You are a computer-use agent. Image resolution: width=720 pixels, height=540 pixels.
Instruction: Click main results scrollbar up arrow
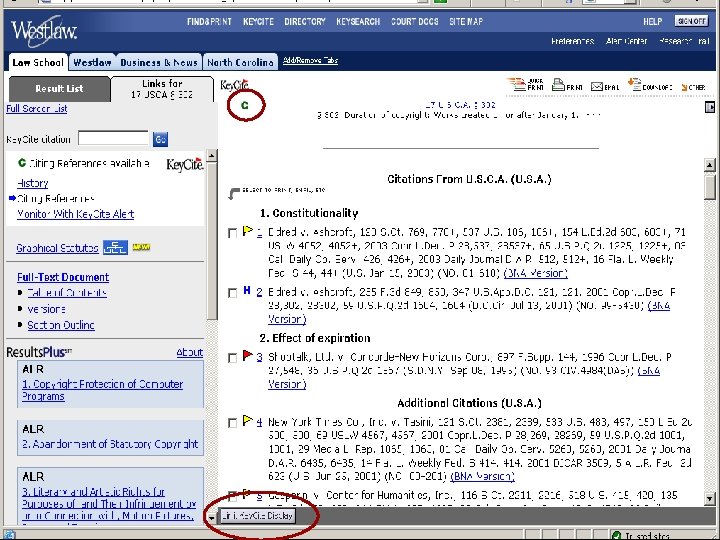tap(709, 164)
